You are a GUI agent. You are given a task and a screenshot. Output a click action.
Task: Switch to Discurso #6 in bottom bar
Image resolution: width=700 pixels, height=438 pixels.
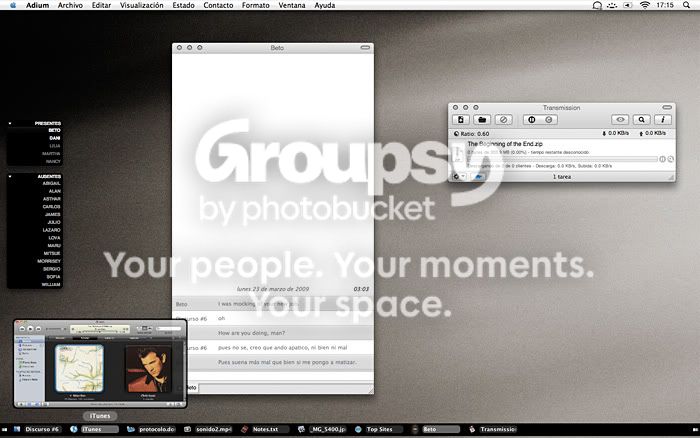tap(37, 429)
